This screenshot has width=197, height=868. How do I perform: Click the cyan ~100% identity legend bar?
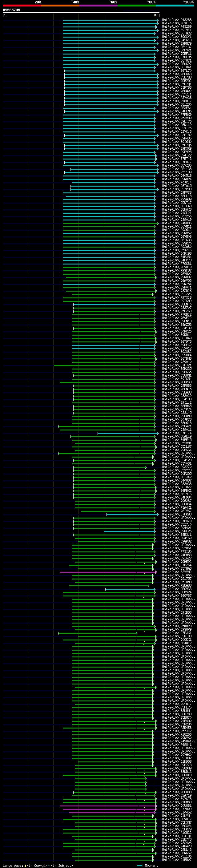pos(175,6)
